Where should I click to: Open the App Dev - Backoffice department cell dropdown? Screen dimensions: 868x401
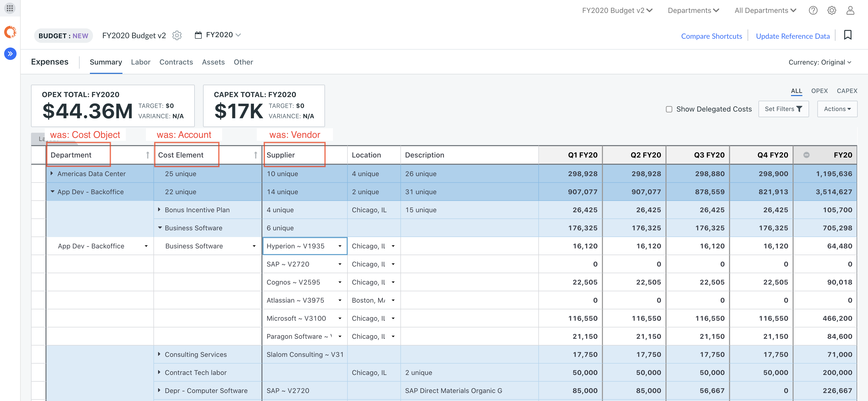(146, 246)
